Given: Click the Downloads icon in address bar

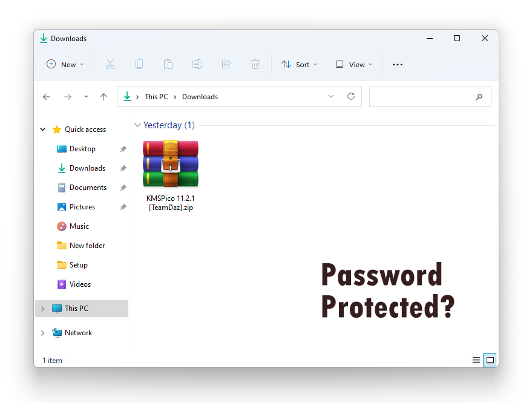Looking at the screenshot, I should [x=127, y=97].
